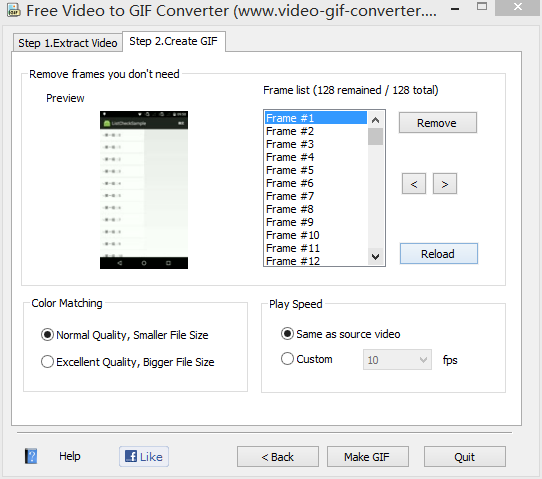Select Frame #7 in the frame list
Image resolution: width=542 pixels, height=479 pixels.
[x=316, y=196]
